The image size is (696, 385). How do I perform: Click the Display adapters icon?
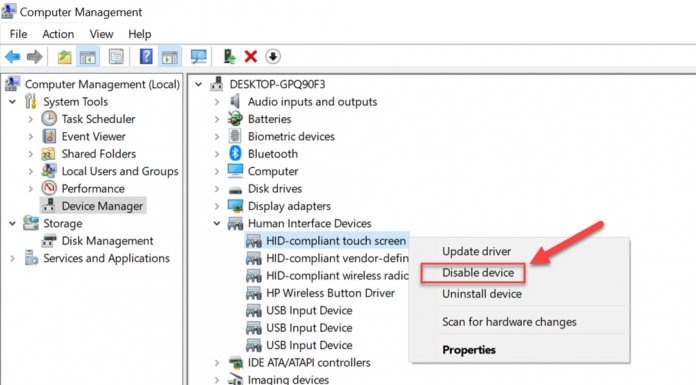pos(235,206)
